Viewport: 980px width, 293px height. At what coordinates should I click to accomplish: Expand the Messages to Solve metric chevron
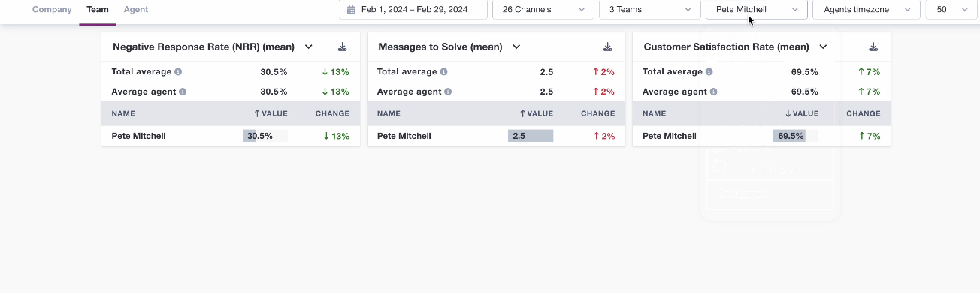click(x=516, y=47)
